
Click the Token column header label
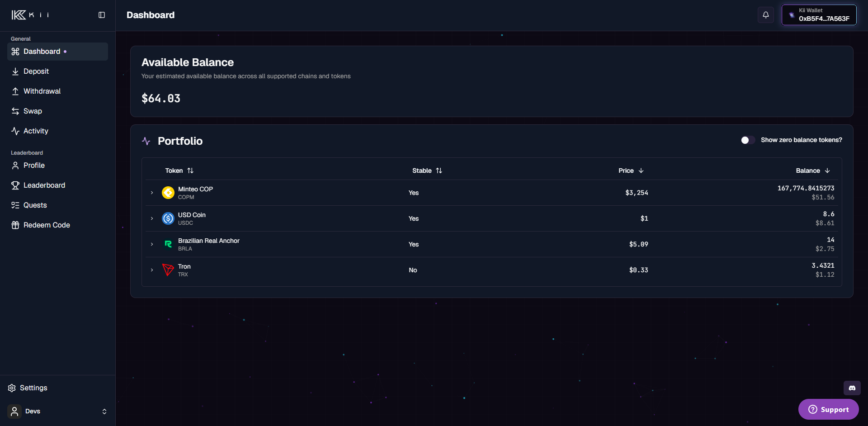[174, 170]
